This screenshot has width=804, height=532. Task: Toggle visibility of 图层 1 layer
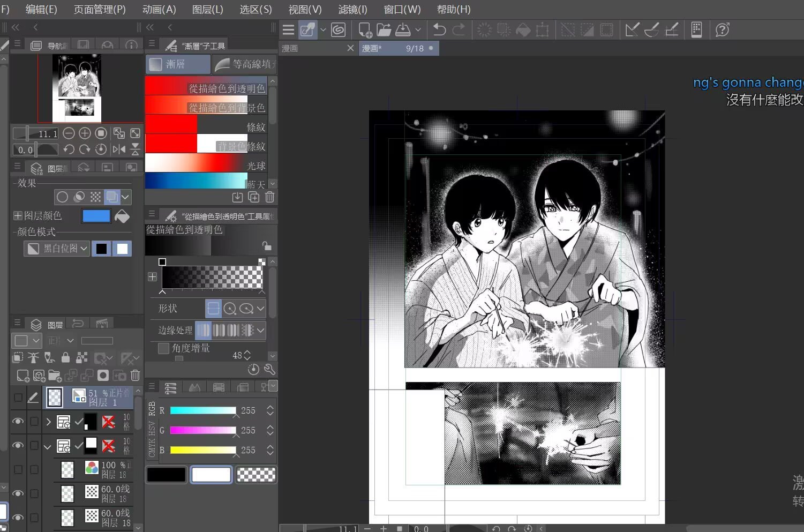tap(18, 398)
